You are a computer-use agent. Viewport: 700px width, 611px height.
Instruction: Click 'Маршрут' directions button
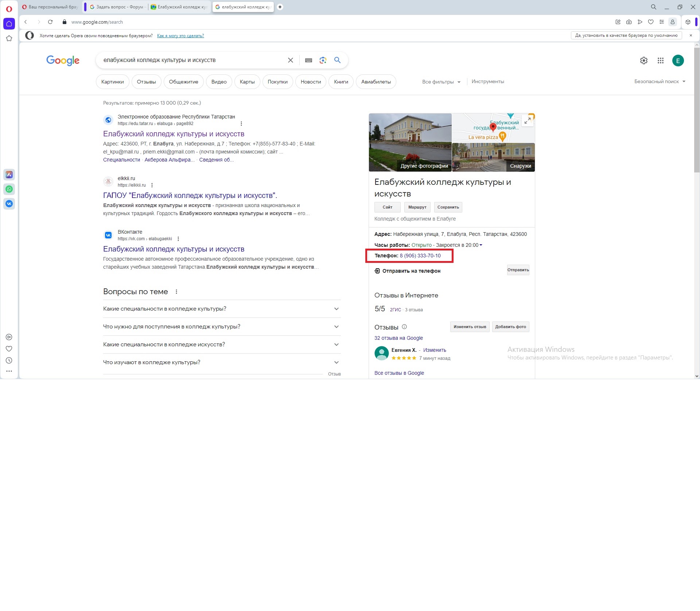click(x=417, y=207)
